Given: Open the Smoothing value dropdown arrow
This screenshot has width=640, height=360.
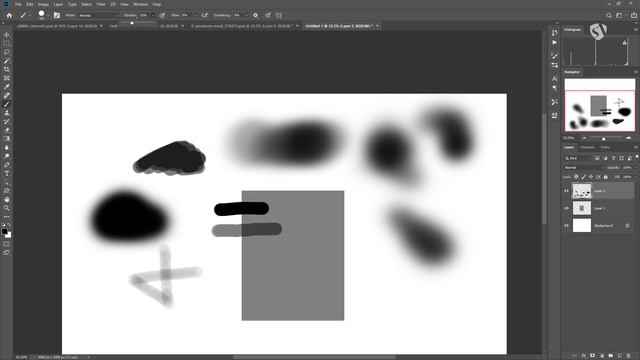Looking at the screenshot, I should coord(247,15).
